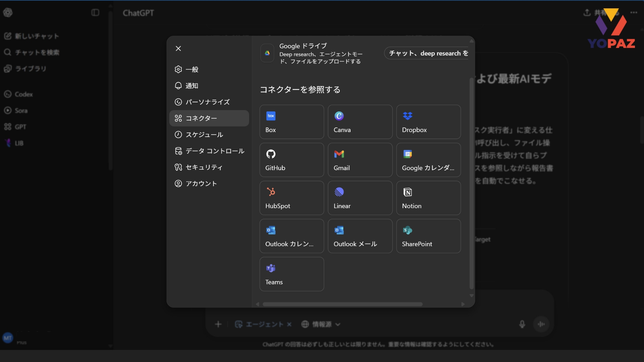644x362 pixels.
Task: Open the Canva connector card
Action: click(360, 122)
